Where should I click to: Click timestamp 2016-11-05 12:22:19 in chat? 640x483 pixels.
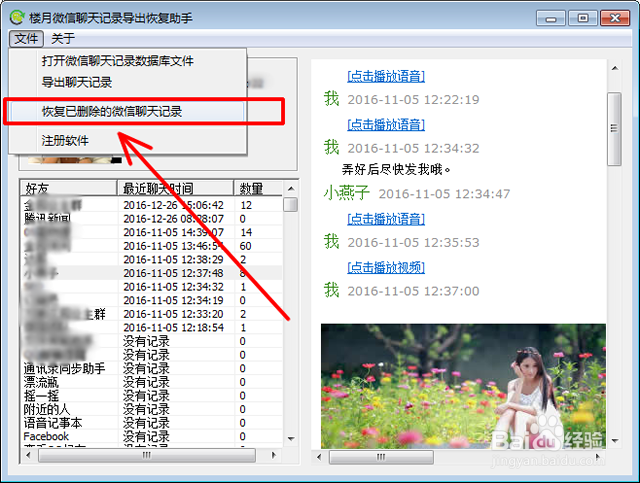[413, 100]
